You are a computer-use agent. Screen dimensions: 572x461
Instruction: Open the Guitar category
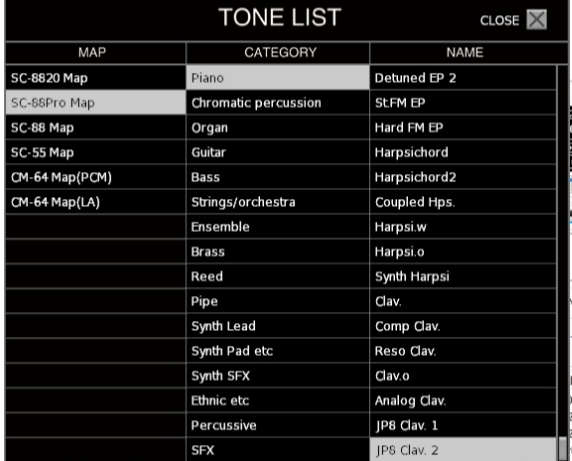pyautogui.click(x=278, y=152)
